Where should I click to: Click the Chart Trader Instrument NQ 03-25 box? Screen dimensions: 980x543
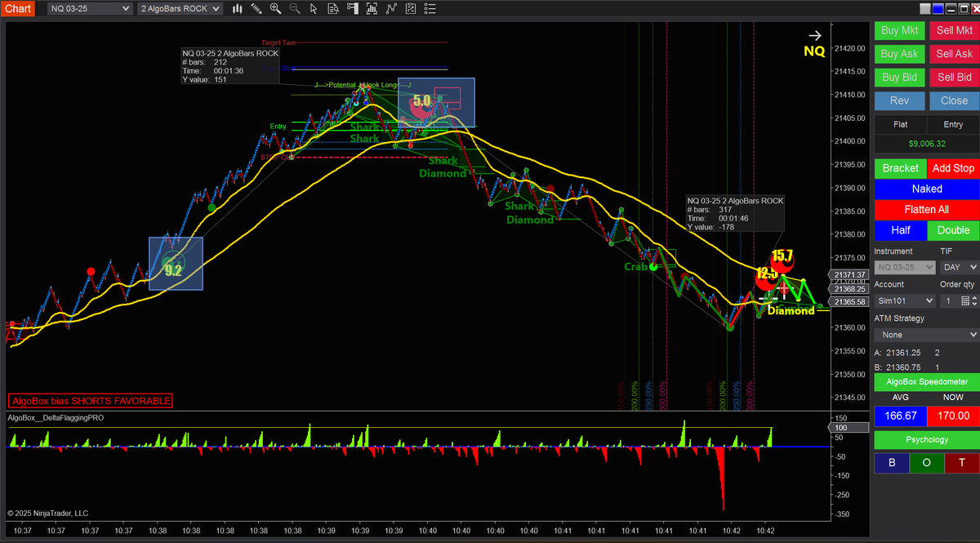[904, 267]
